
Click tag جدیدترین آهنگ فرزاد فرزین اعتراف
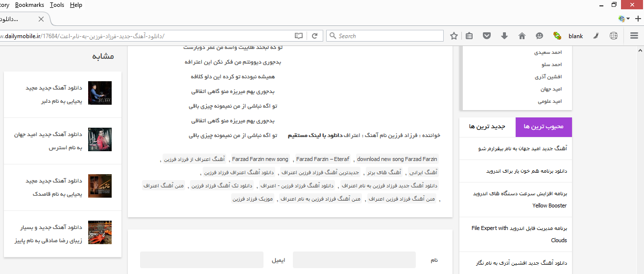point(321,172)
